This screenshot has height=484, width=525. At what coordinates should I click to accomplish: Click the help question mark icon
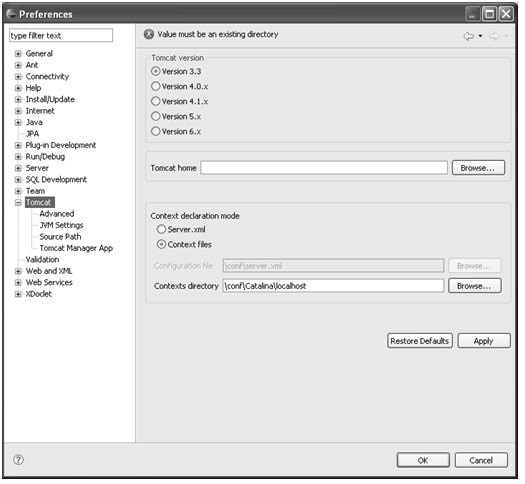18,460
